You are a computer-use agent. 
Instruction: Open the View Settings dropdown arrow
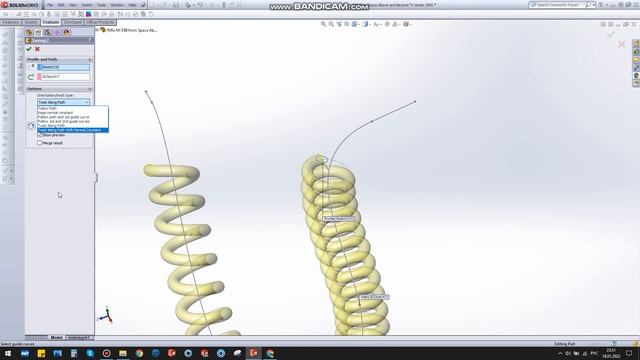[x=411, y=24]
